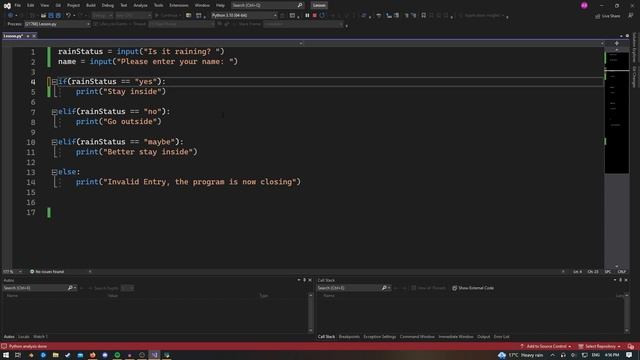Click the Lesson solution name button in the title bar
Viewport: 640px width, 360px height.
tap(319, 5)
